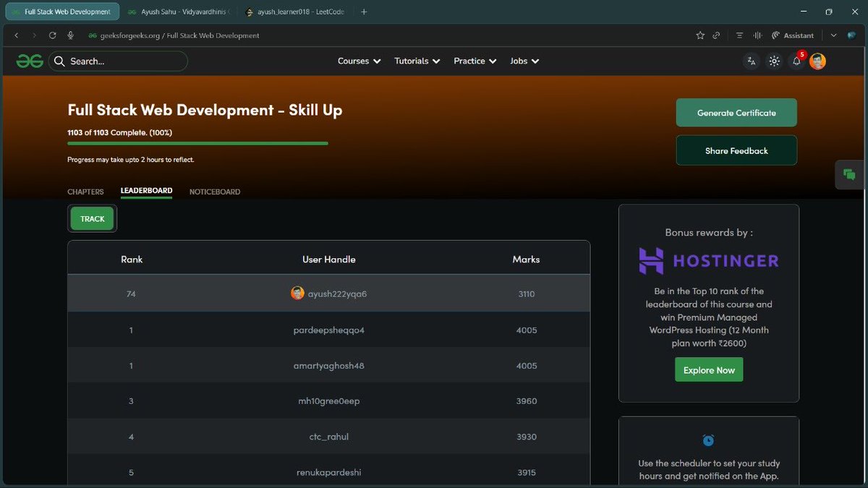
Task: Click ayush222yqa6's avatar in leaderboard
Action: click(x=297, y=294)
